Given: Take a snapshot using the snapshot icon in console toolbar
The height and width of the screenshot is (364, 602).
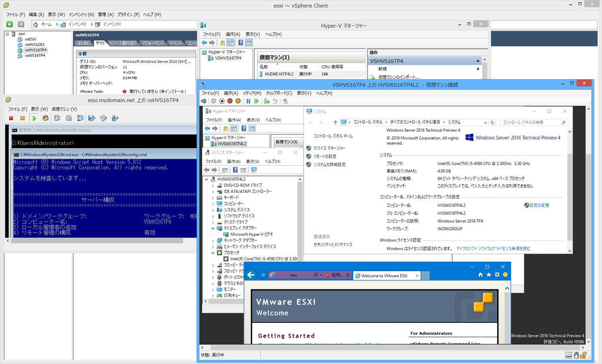Looking at the screenshot, I should click(x=57, y=118).
